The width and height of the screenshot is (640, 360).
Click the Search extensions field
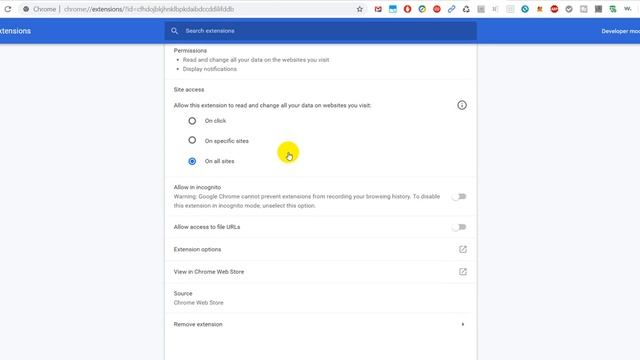tap(320, 31)
